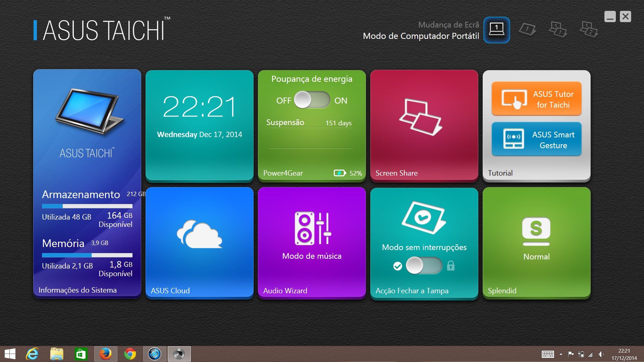Click the Action Center flag icon
The height and width of the screenshot is (362, 644).
(x=571, y=354)
